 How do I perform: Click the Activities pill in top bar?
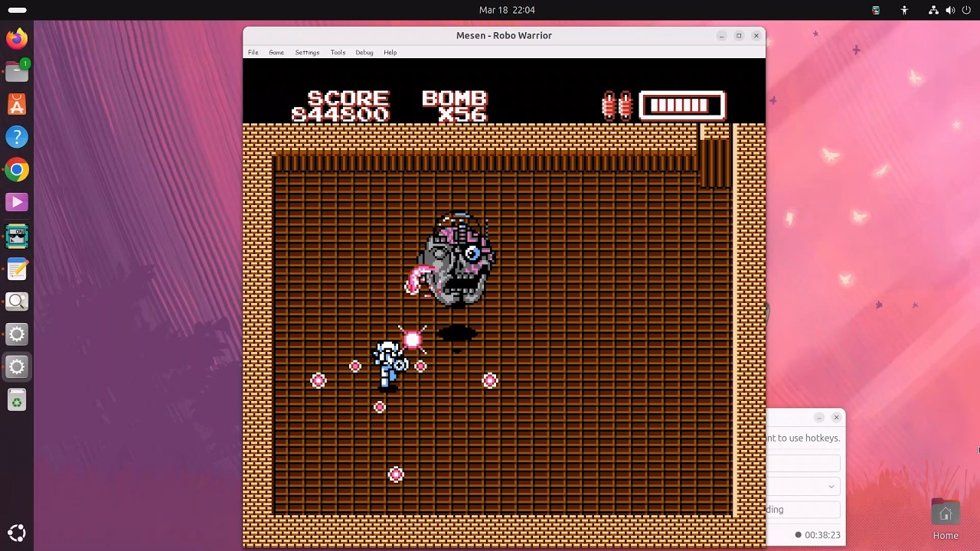17,10
